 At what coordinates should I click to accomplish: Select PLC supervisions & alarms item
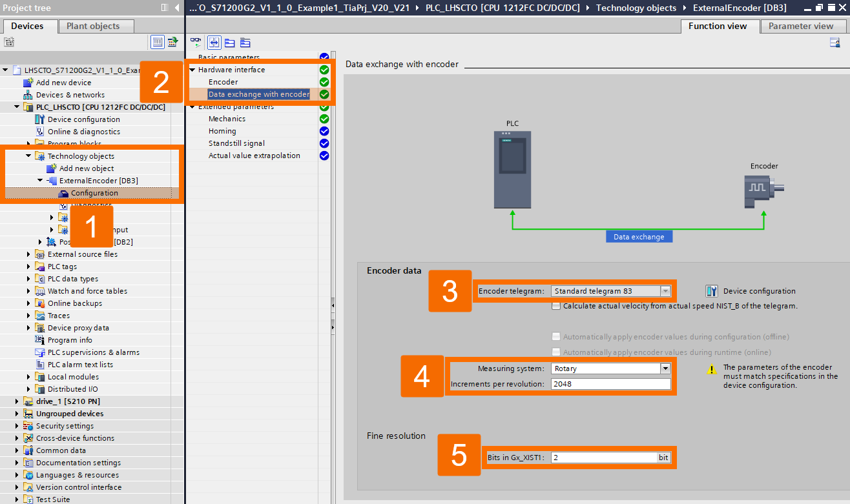[94, 352]
